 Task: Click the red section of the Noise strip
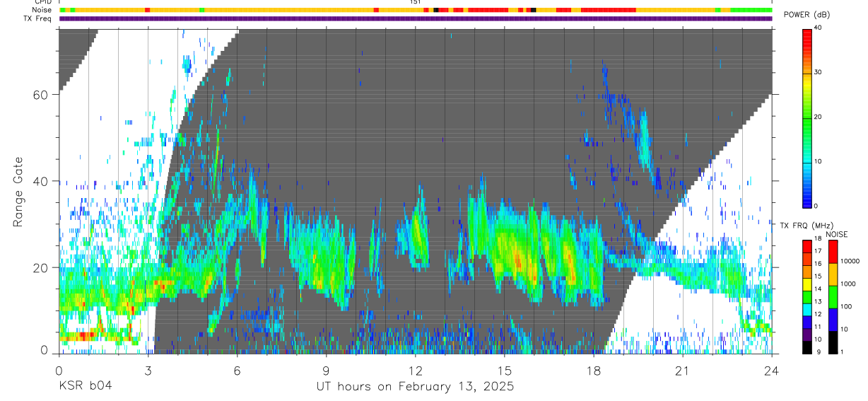pos(609,10)
